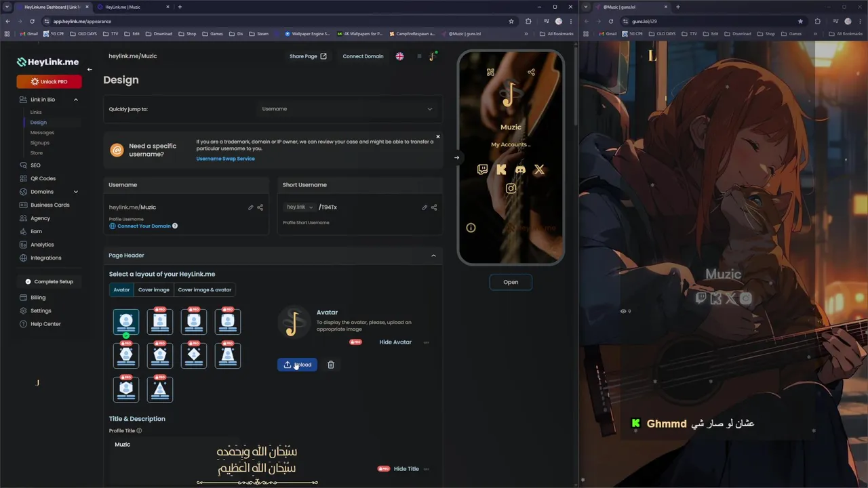This screenshot has height=488, width=868.
Task: Click the QR code icon in phone preview
Action: click(x=490, y=72)
